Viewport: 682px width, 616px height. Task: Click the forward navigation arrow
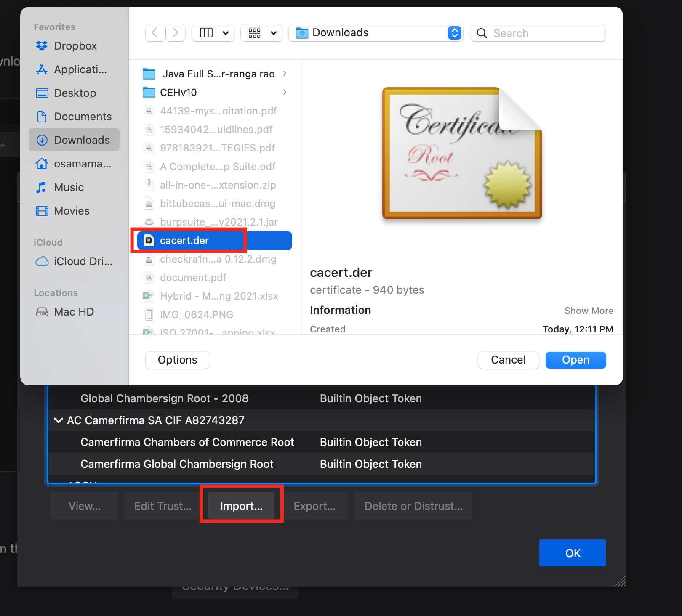tap(176, 33)
